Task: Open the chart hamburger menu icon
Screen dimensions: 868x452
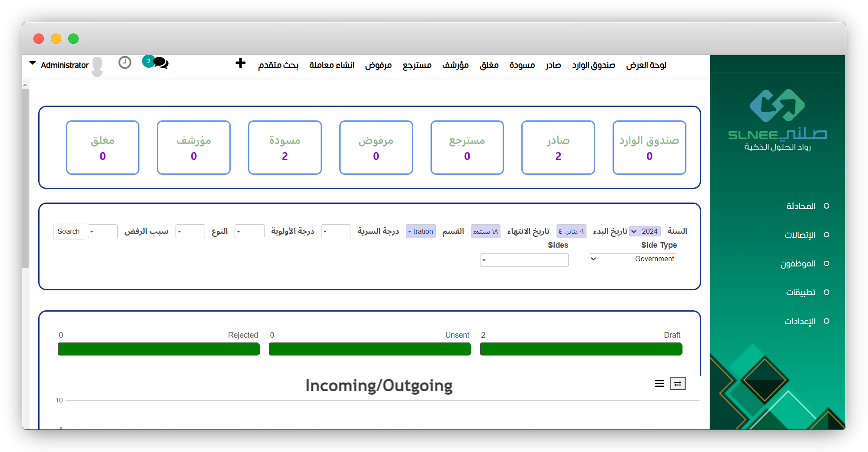Action: (659, 383)
